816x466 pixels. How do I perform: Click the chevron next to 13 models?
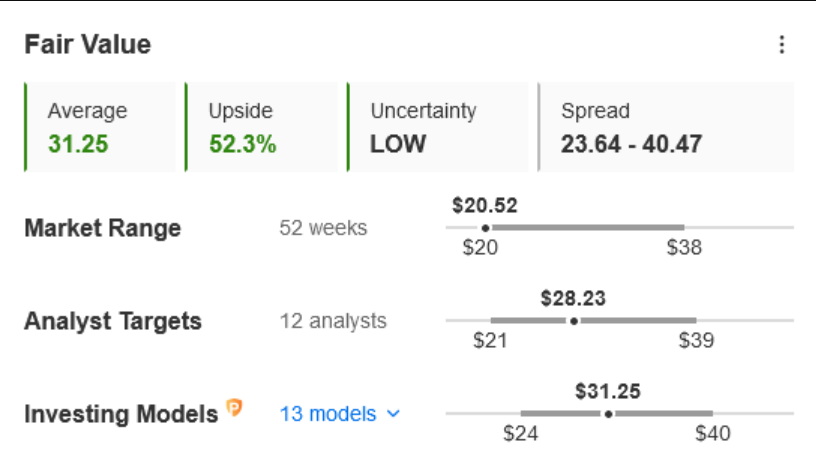click(393, 414)
